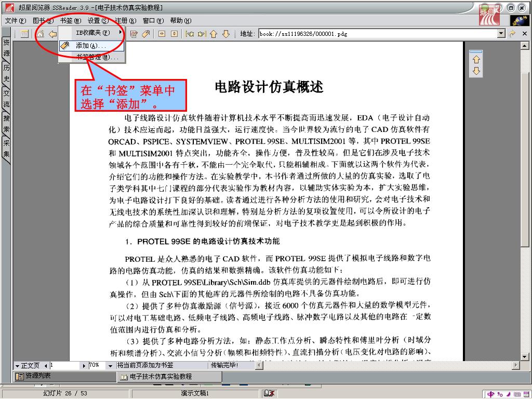
Task: Click the resource list panel toolbar icon
Action: click(24, 34)
